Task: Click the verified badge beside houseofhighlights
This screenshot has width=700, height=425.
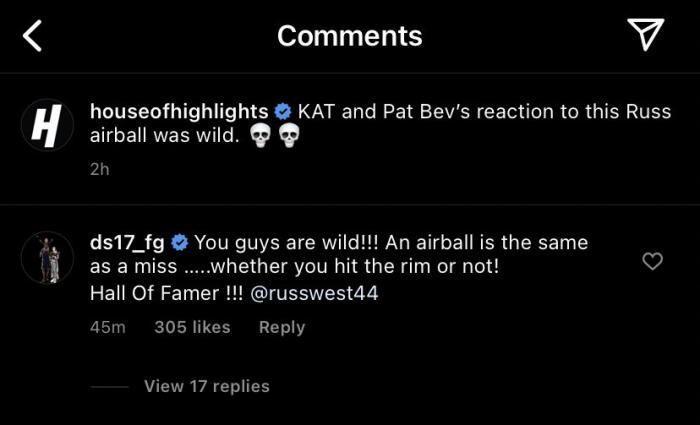Action: tap(284, 111)
